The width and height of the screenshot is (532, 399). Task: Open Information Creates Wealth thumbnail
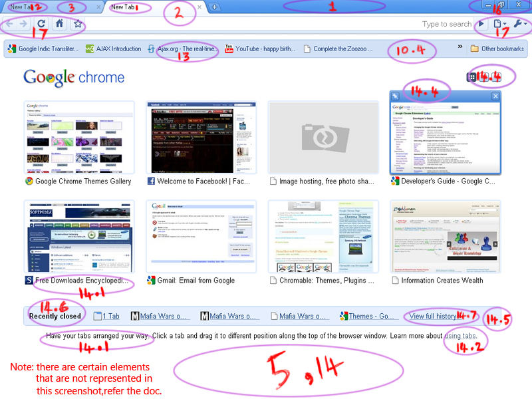[446, 237]
